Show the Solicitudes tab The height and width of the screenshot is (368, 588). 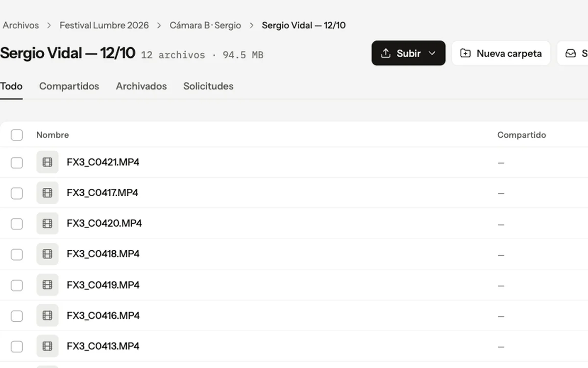click(208, 86)
